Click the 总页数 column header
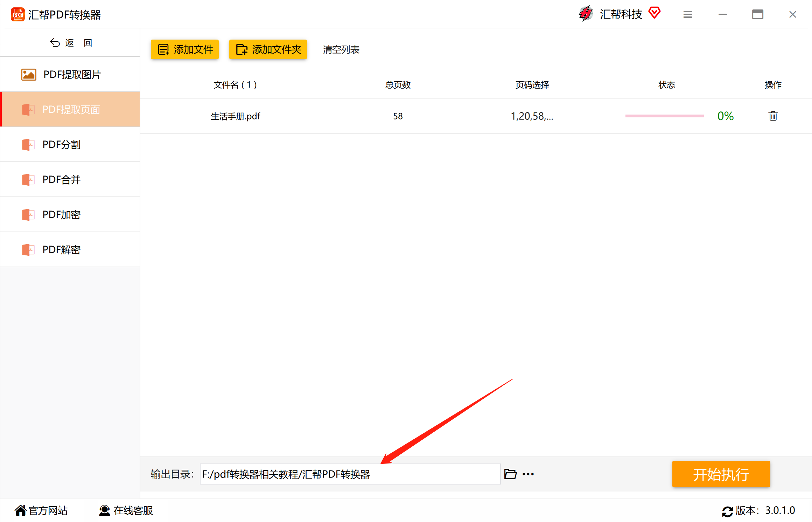Image resolution: width=812 pixels, height=522 pixels. [x=398, y=85]
